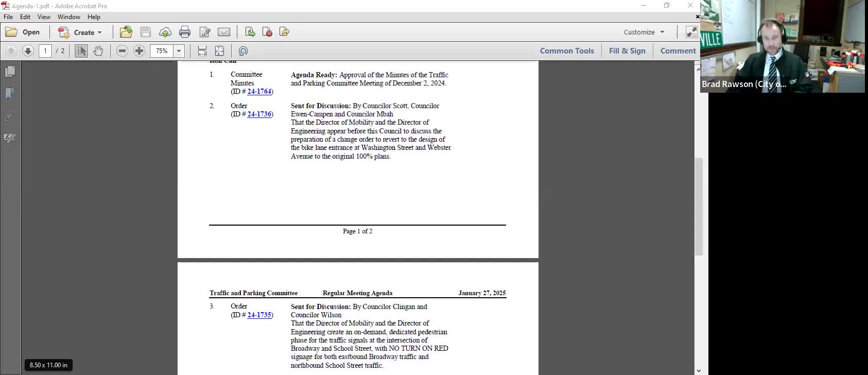Viewport: 868px width, 375px height.
Task: Click the page number input field
Action: pos(45,50)
